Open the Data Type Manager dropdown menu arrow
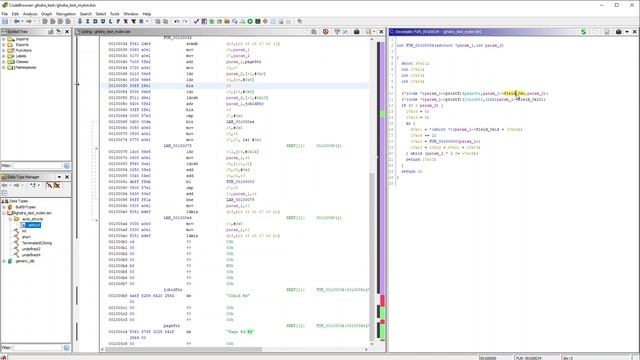 [x=59, y=177]
